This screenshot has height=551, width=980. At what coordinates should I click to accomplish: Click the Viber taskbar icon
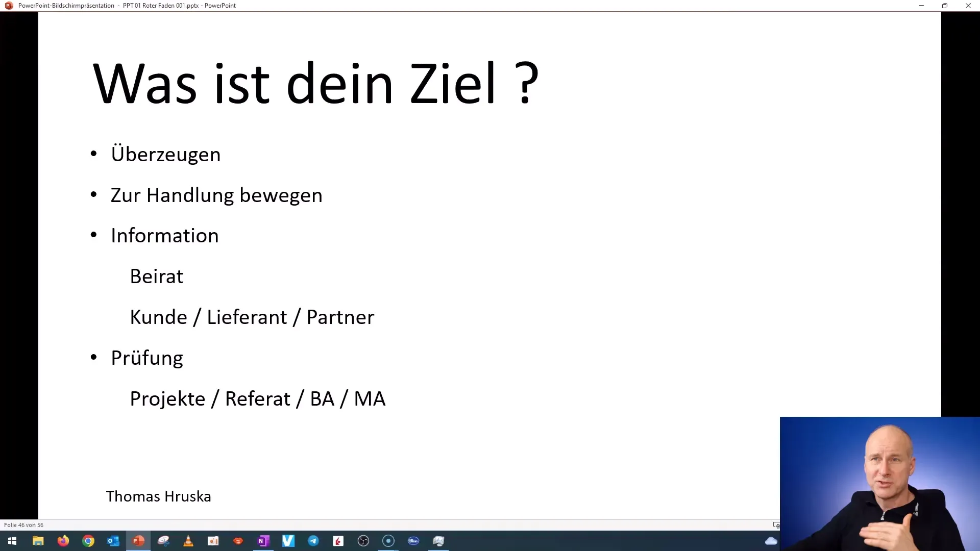pos(287,540)
